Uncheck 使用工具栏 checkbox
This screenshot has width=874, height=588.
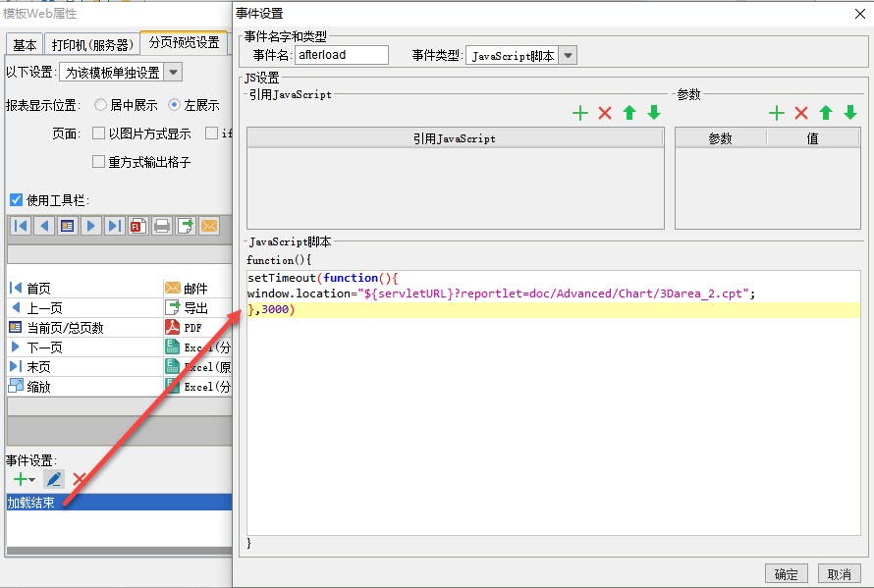(x=16, y=199)
